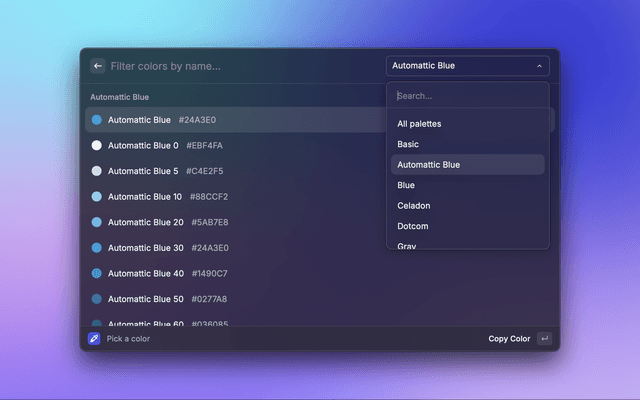Select the Automattic Blue 20 color row

tap(200, 222)
